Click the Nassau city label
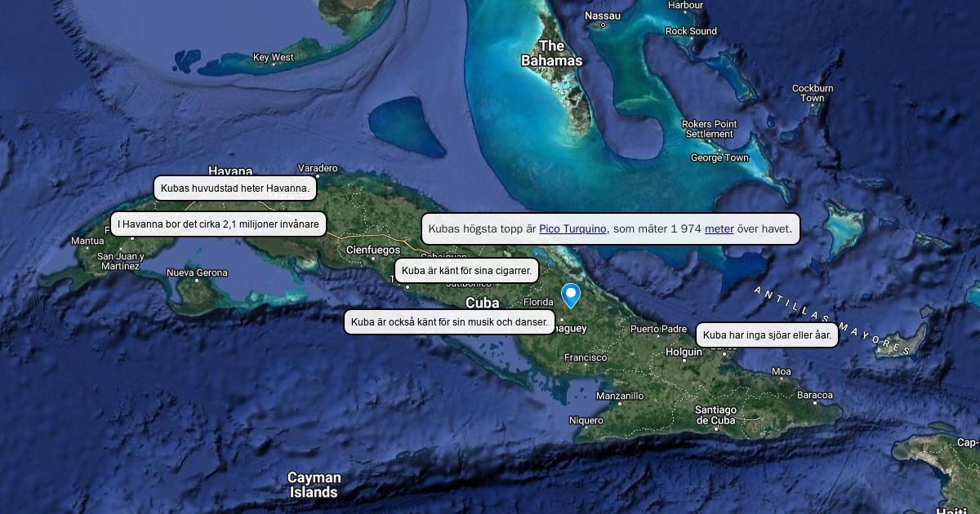Image resolution: width=980 pixels, height=514 pixels. [603, 16]
